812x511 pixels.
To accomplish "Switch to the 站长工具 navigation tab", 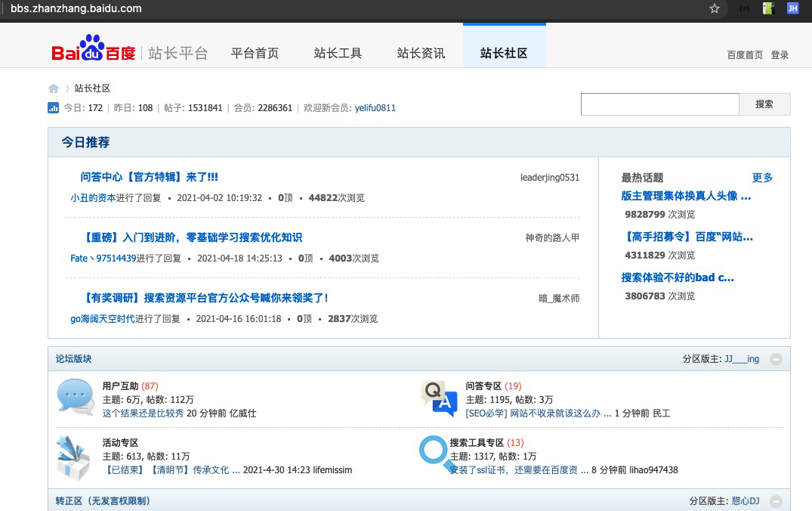I will 338,53.
